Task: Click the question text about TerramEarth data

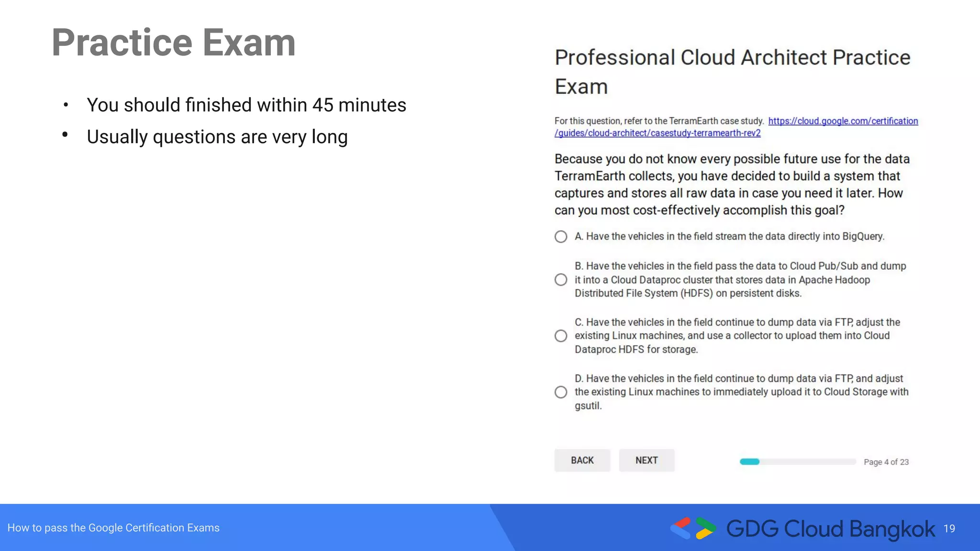Action: [x=732, y=185]
